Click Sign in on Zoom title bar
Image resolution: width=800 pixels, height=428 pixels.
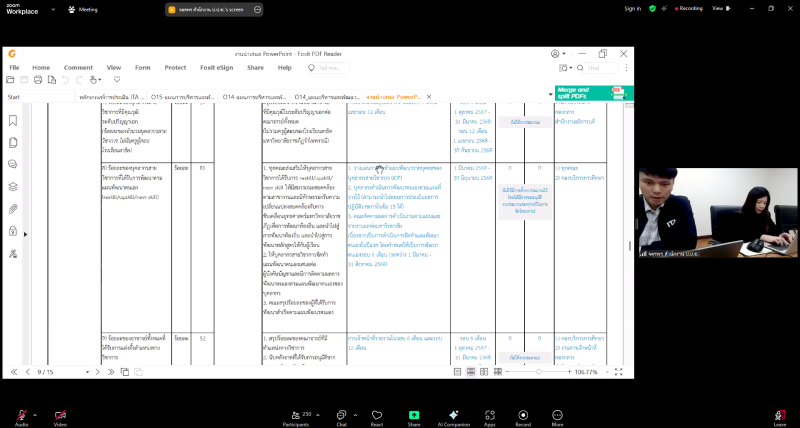[x=632, y=8]
